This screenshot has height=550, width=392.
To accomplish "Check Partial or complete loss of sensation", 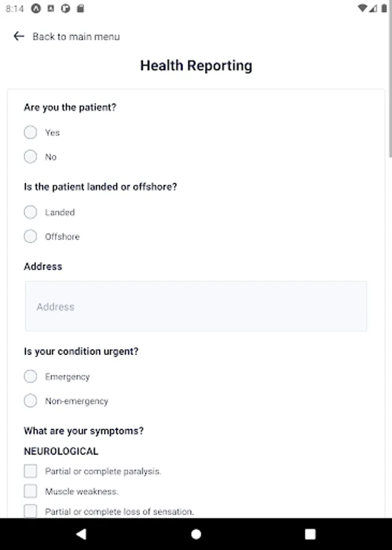I will point(31,511).
